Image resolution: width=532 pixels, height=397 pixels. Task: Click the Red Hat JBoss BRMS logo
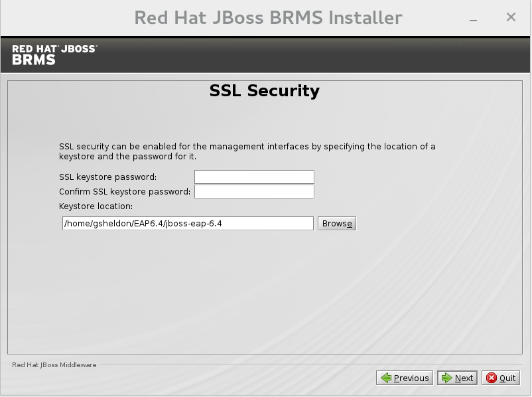tap(54, 54)
